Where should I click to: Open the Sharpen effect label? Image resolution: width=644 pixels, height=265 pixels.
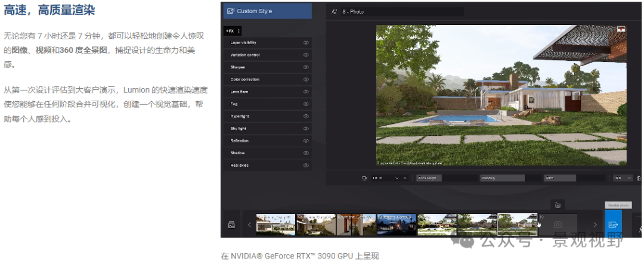pyautogui.click(x=238, y=67)
